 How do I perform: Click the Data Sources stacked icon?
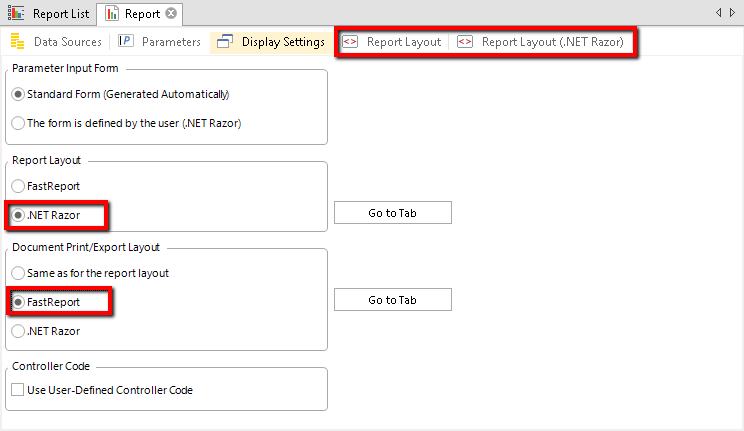coord(17,42)
